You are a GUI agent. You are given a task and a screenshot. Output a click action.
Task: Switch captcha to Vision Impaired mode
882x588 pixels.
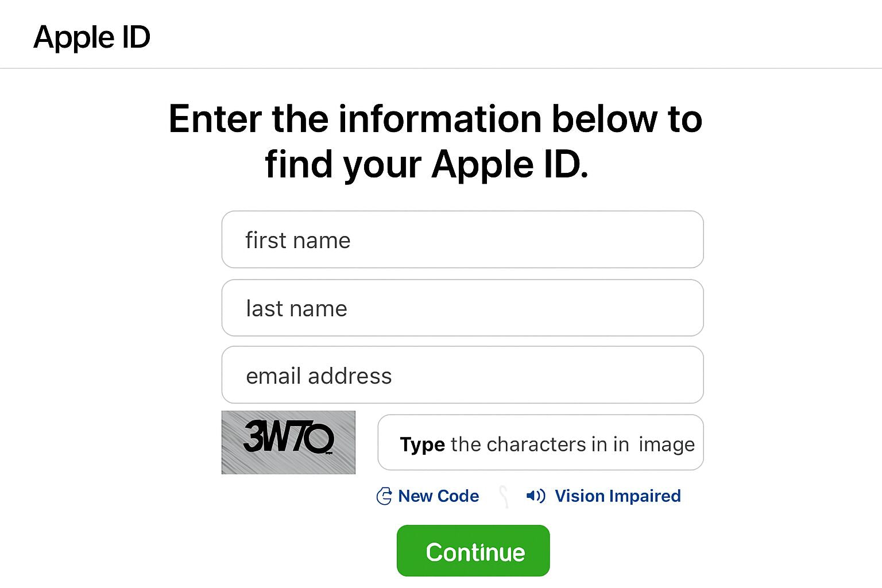click(x=617, y=496)
